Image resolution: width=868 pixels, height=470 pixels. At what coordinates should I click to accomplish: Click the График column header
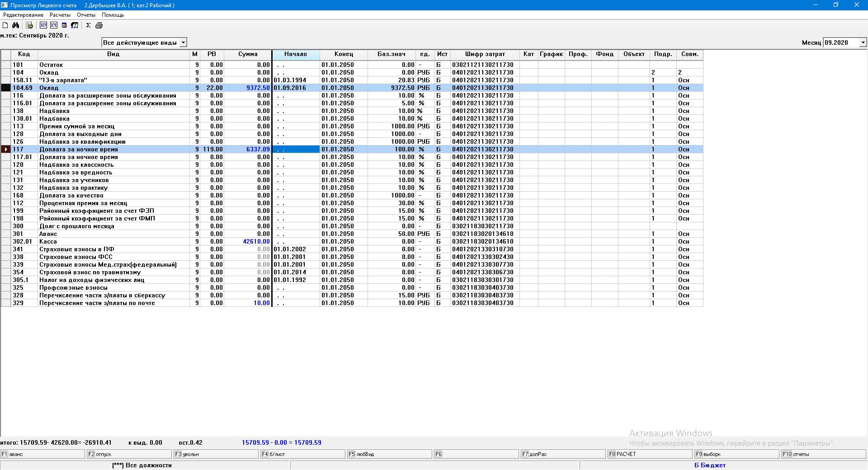point(551,54)
